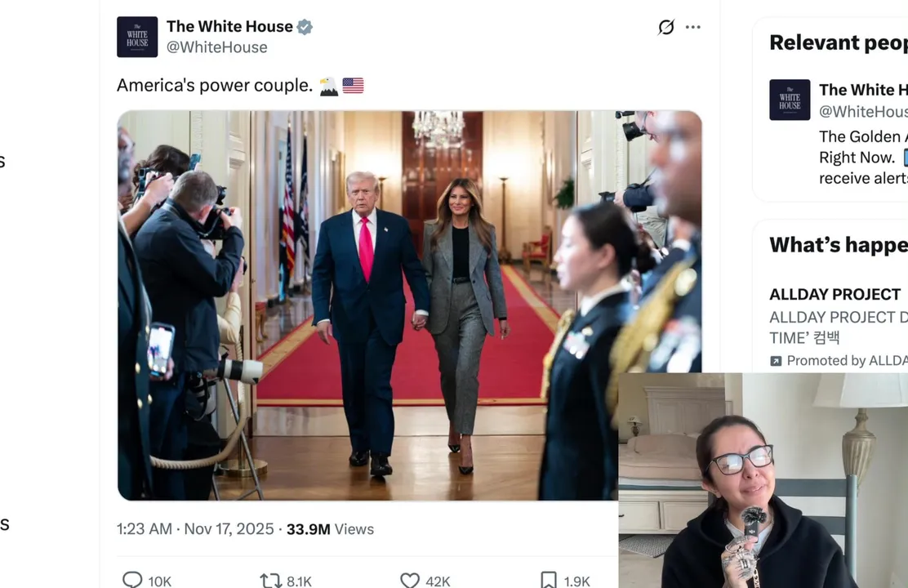The height and width of the screenshot is (588, 908).
Task: Open the @WhiteHouse handle link
Action: (216, 47)
